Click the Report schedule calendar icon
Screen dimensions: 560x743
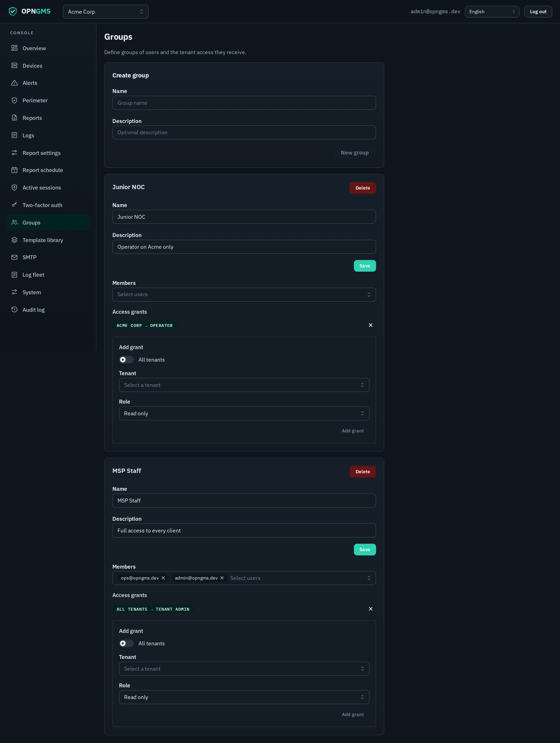tap(14, 170)
